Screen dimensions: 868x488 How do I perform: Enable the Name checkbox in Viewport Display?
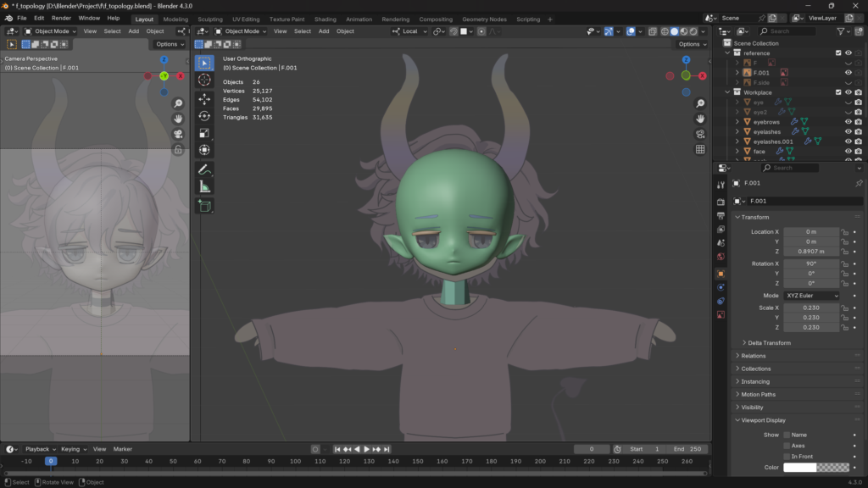coord(787,435)
